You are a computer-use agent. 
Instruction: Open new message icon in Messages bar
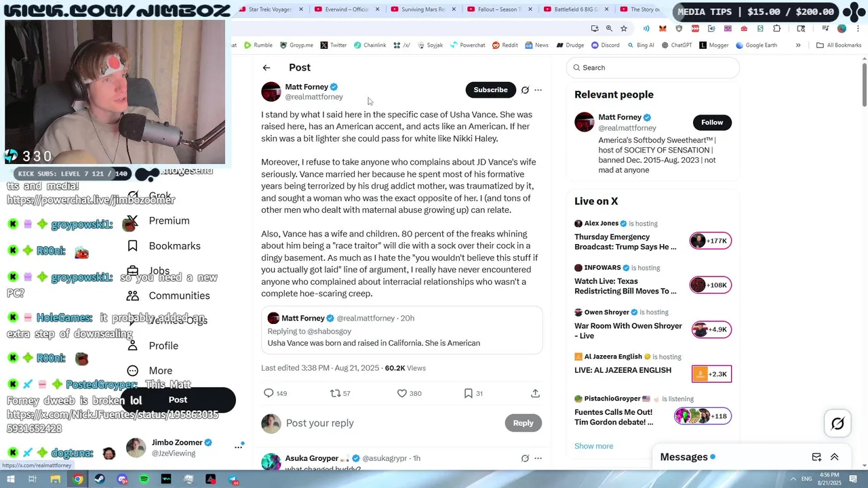click(816, 457)
